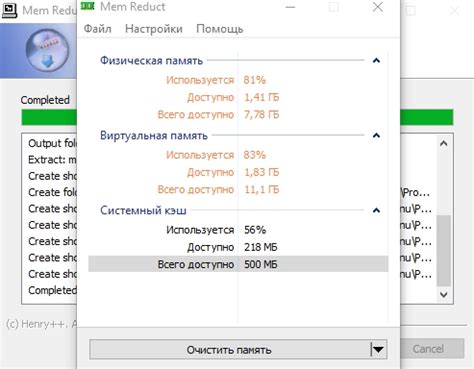Select the Create folder line in installer log

click(x=52, y=192)
